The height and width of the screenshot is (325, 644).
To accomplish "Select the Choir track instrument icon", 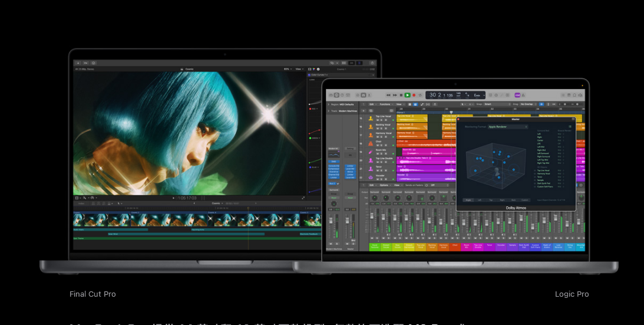I will [371, 142].
